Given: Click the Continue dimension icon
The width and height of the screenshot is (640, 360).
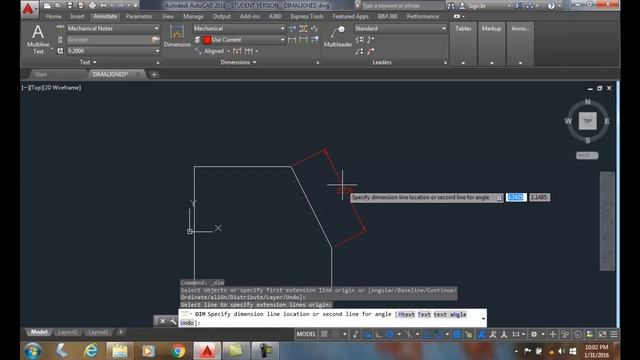Looking at the screenshot, I should pos(249,51).
